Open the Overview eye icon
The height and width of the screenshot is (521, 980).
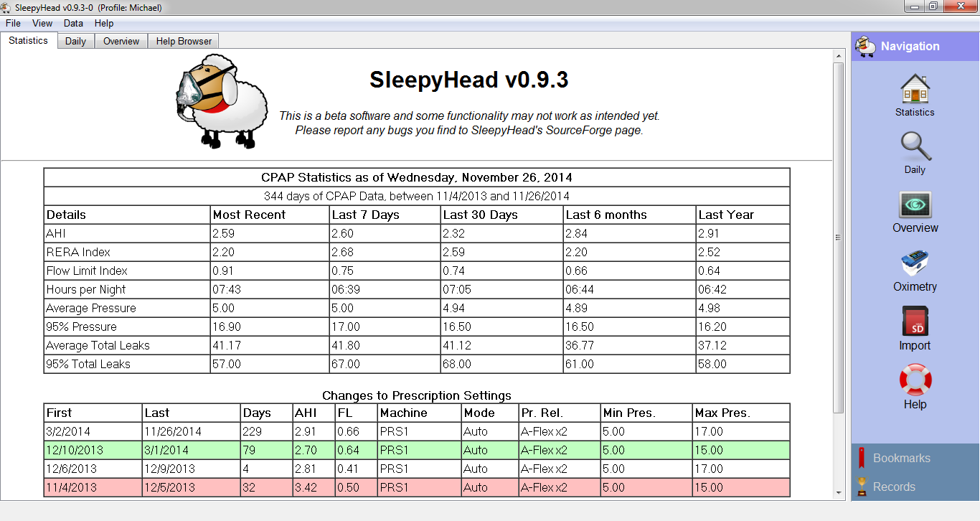(x=915, y=205)
